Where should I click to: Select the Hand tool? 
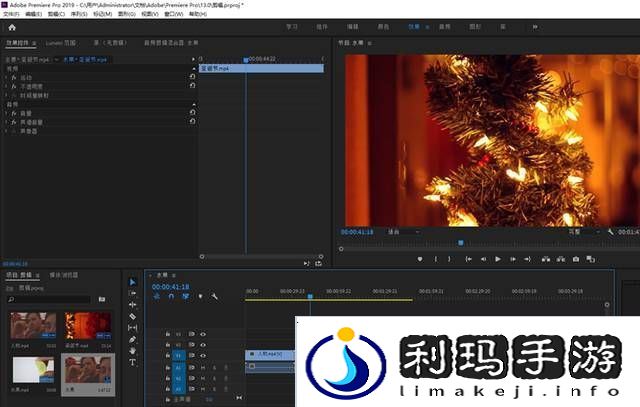pos(132,351)
